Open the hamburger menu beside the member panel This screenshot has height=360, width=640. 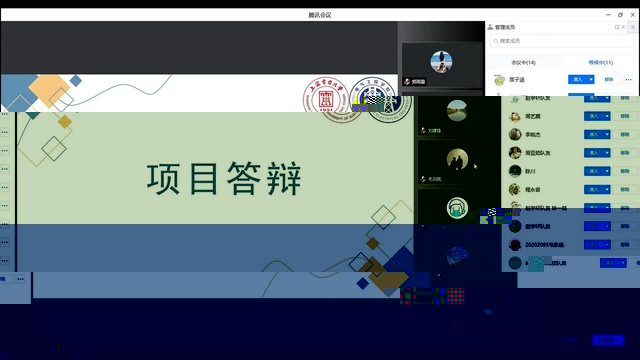633,27
